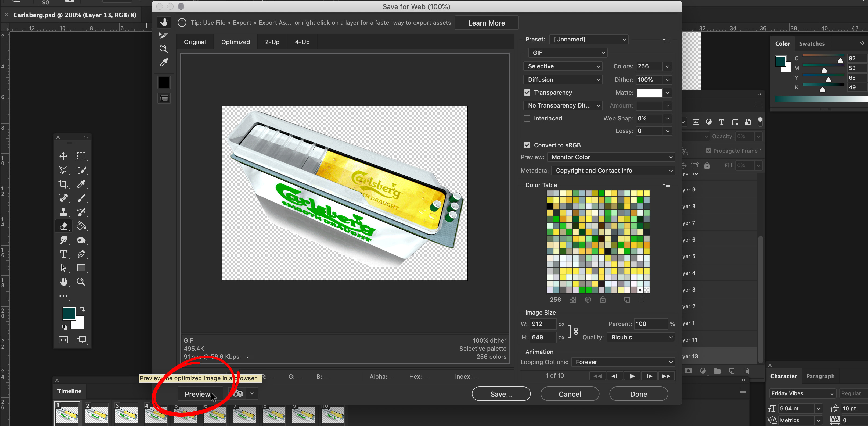Click the white Matte color swatch
Image resolution: width=868 pixels, height=426 pixels.
(649, 93)
